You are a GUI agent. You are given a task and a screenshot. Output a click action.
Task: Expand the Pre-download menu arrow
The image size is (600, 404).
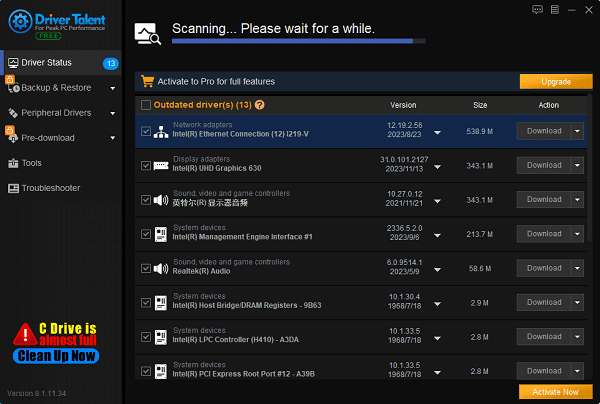click(x=112, y=138)
